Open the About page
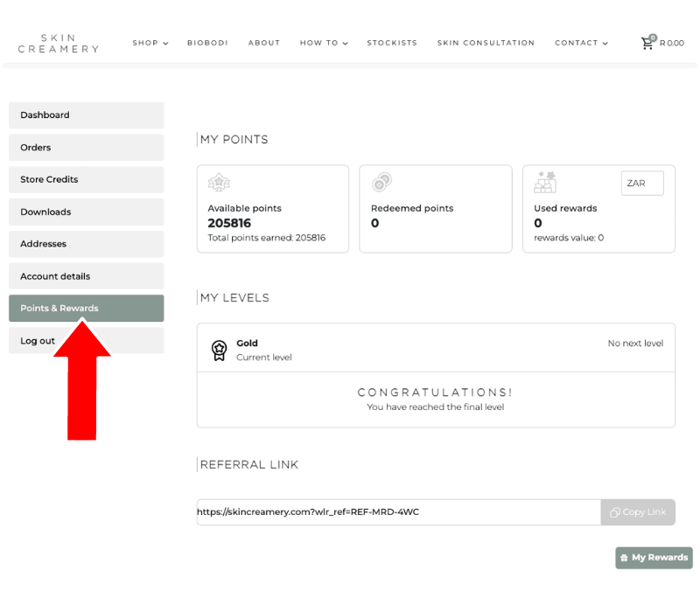Screen dimensions: 700x612 263,43
